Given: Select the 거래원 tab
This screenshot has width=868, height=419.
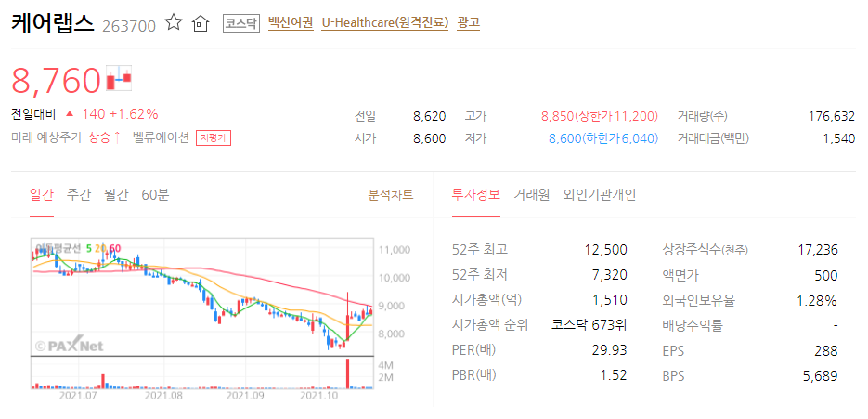Looking at the screenshot, I should tap(531, 195).
